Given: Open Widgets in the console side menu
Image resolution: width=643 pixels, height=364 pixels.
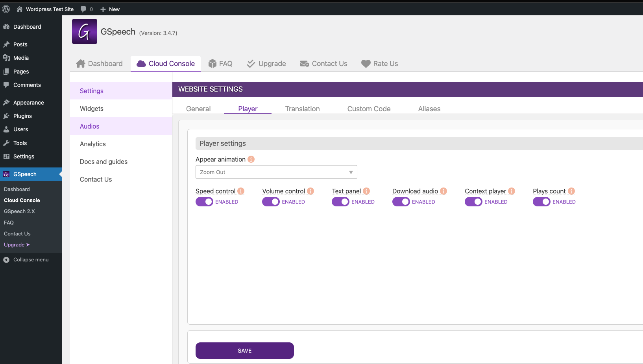Looking at the screenshot, I should pos(121,108).
